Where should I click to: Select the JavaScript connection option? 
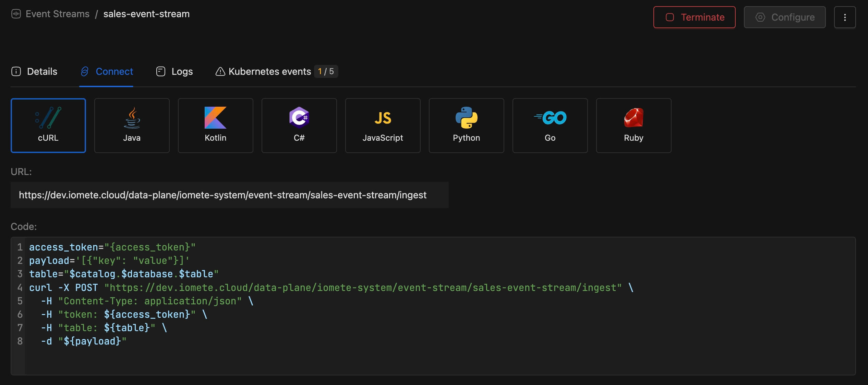click(383, 125)
